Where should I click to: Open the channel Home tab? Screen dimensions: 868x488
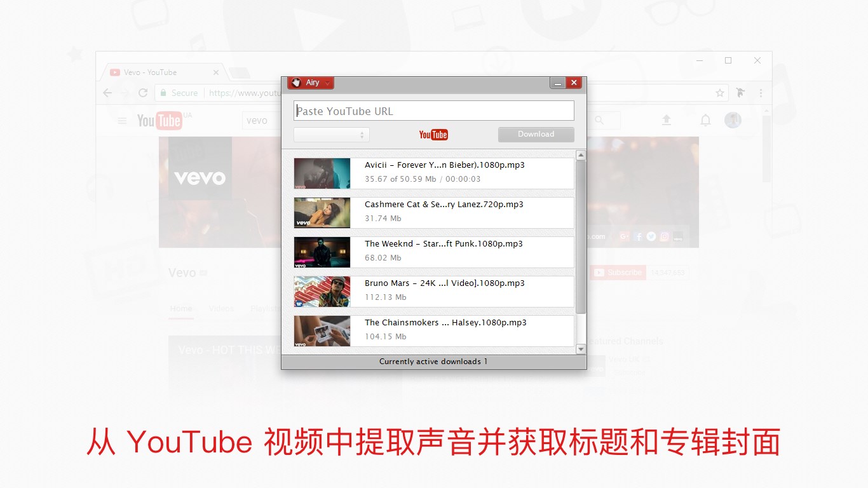coord(181,309)
